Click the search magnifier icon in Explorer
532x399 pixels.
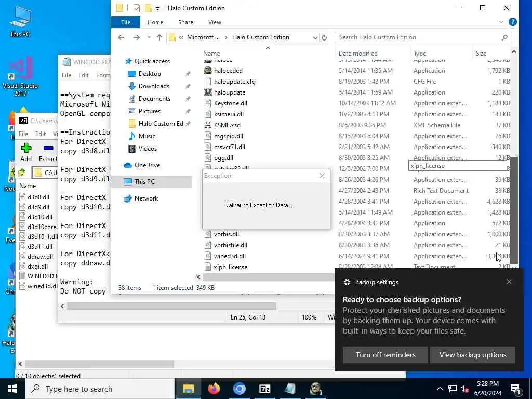pos(504,37)
